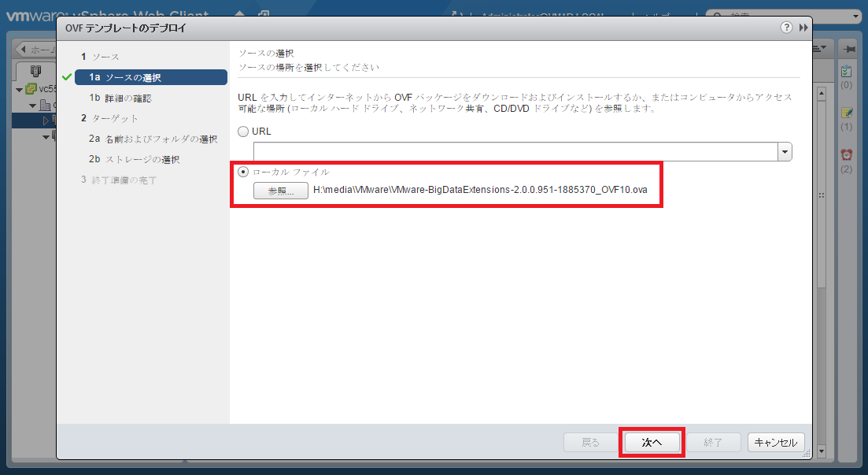Click the '2 ターゲット' step heading
The height and width of the screenshot is (475, 868).
109,118
